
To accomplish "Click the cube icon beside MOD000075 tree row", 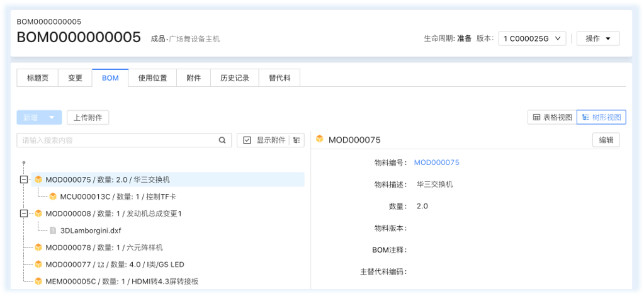I will (x=38, y=179).
